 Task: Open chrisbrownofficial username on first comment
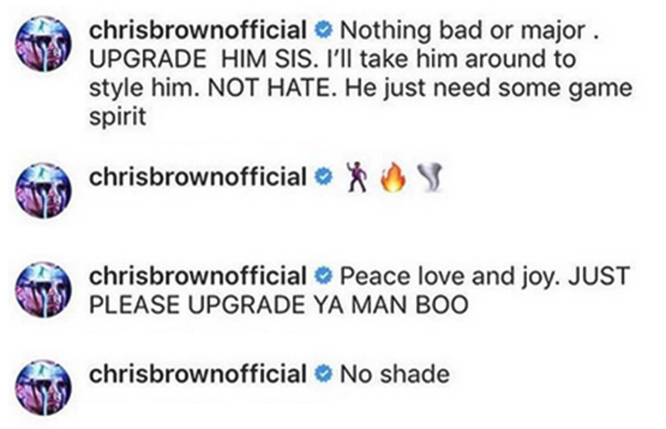pyautogui.click(x=198, y=31)
